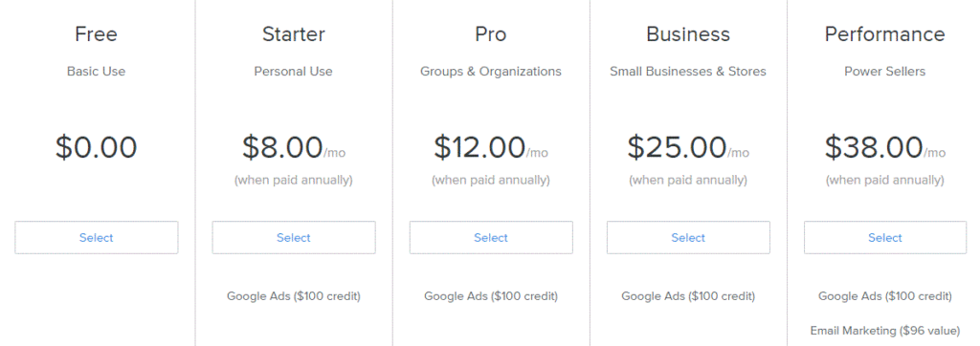Image resolution: width=980 pixels, height=346 pixels.
Task: Select the Free plan button
Action: [x=97, y=237]
